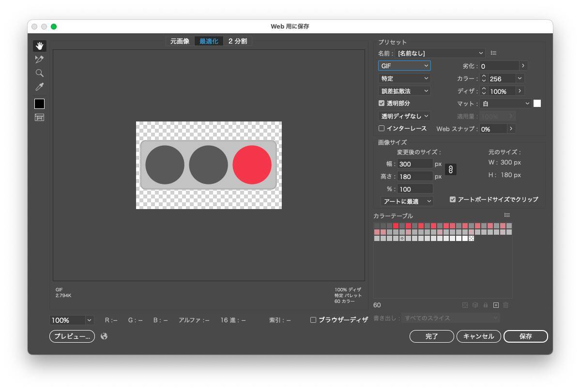The height and width of the screenshot is (392, 581).
Task: Disable the 透明部分 checkbox
Action: (382, 104)
